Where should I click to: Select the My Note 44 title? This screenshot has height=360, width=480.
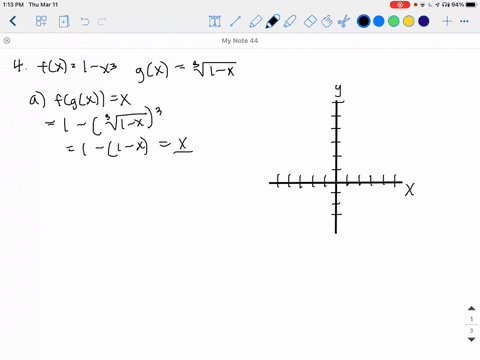click(x=240, y=41)
